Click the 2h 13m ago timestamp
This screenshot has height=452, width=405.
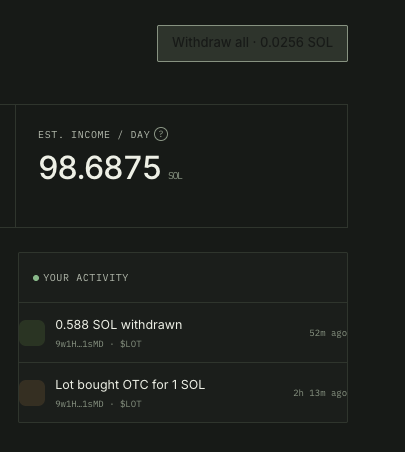pyautogui.click(x=320, y=393)
